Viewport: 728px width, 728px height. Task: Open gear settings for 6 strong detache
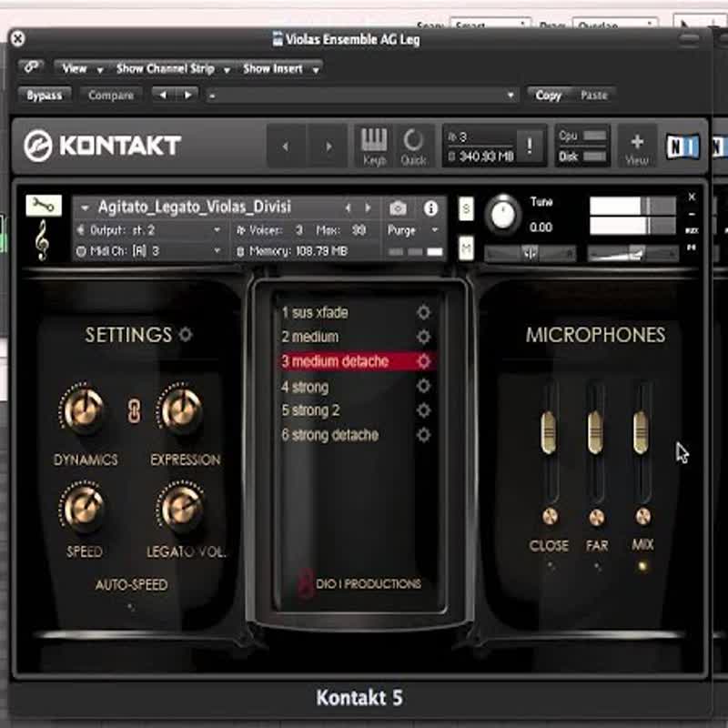point(423,435)
